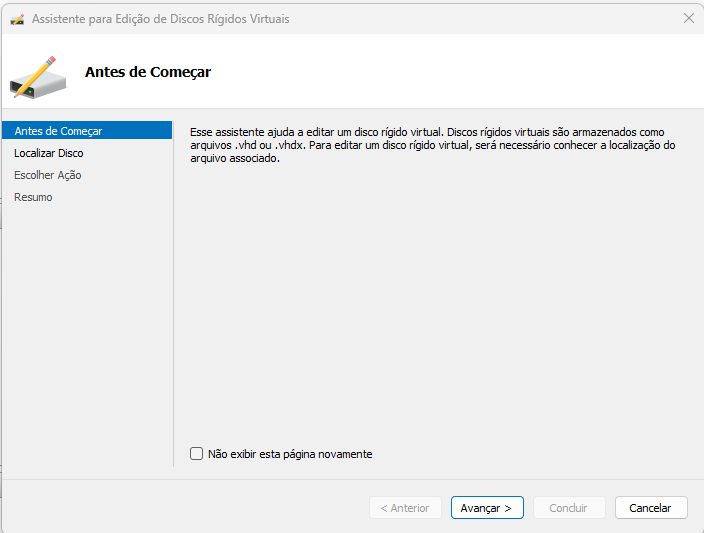Click the 'Concluir' button

[x=568, y=508]
